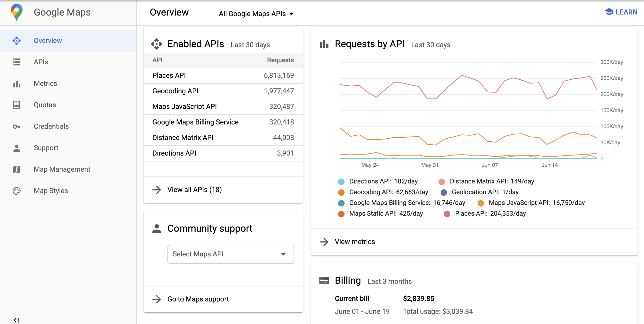Image resolution: width=644 pixels, height=324 pixels.
Task: Expand the Select Maps API dropdown
Action: coord(231,254)
